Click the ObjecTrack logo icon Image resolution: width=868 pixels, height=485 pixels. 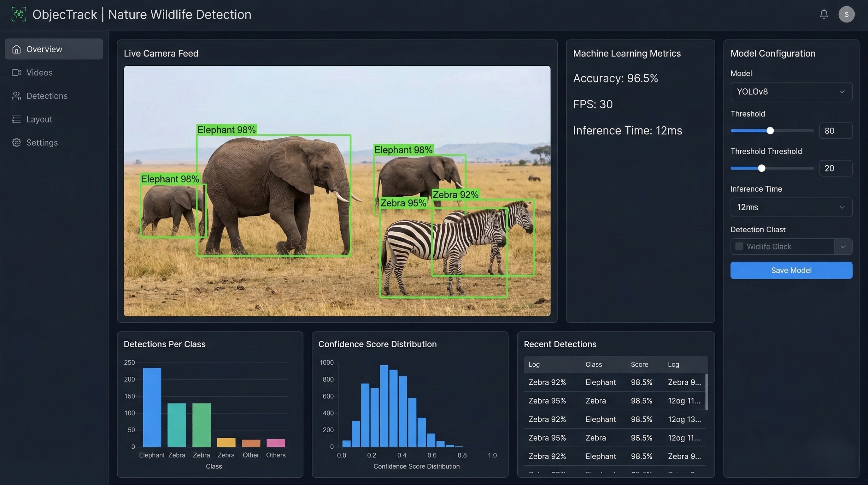(x=19, y=14)
